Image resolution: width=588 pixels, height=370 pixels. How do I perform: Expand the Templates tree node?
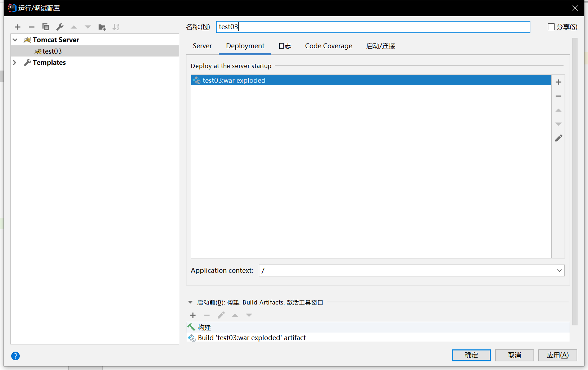(15, 62)
